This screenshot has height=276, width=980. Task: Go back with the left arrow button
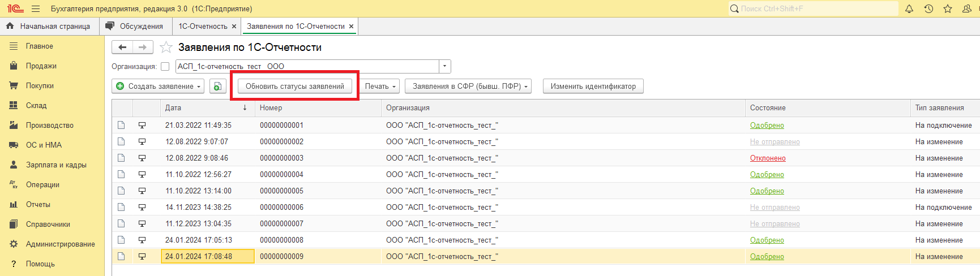point(122,48)
